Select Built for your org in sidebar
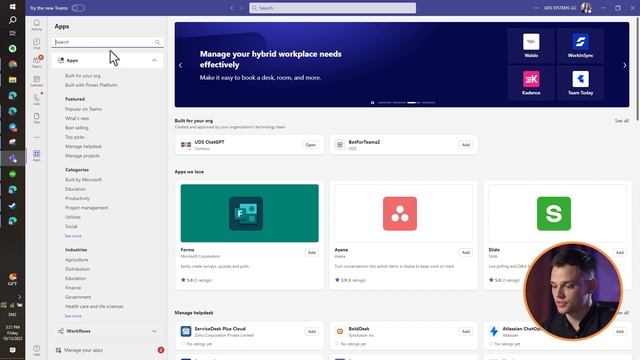Screen dimensions: 640x360 coord(83,76)
